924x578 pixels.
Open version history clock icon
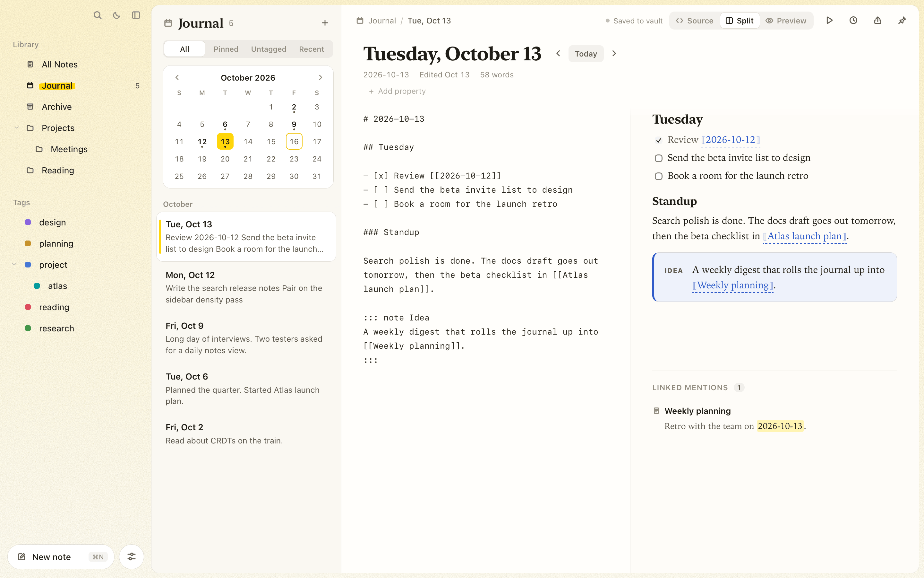tap(853, 21)
